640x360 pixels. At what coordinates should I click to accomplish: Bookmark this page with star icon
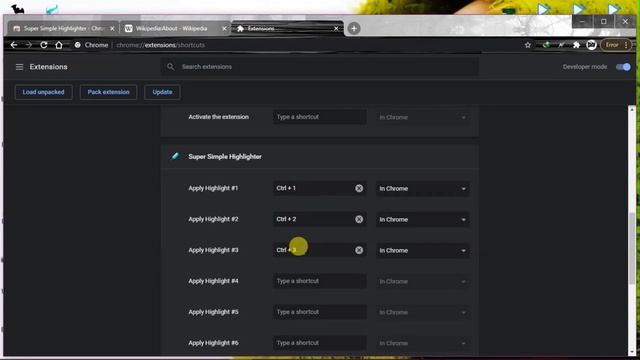point(528,45)
